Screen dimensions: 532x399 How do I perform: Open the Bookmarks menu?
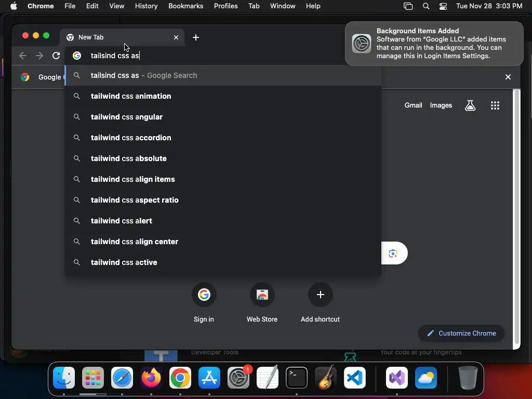click(186, 6)
